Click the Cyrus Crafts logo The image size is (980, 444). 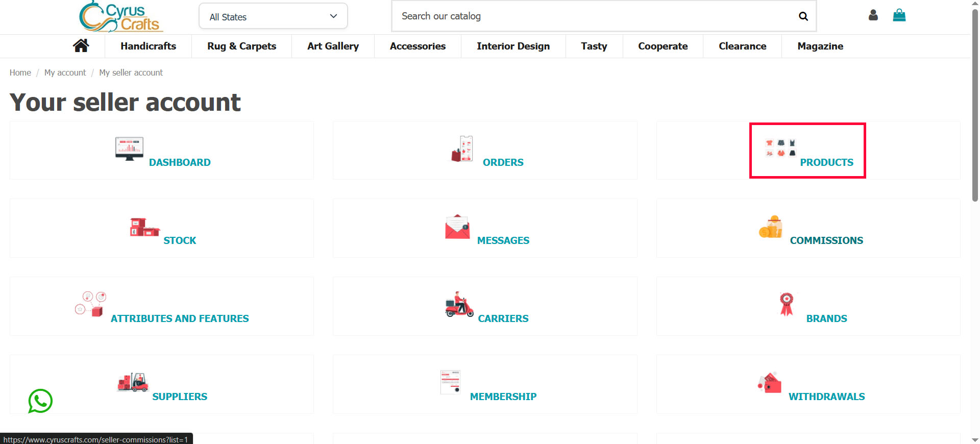tap(121, 16)
